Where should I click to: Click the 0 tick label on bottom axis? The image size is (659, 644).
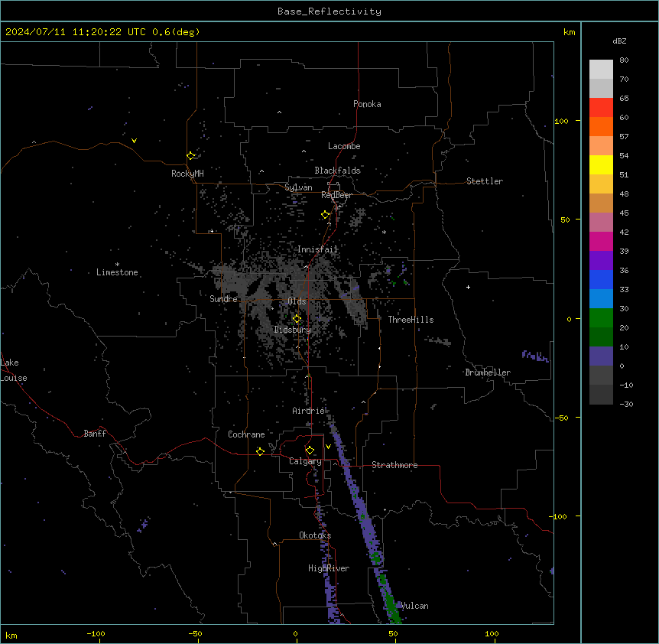coord(295,633)
